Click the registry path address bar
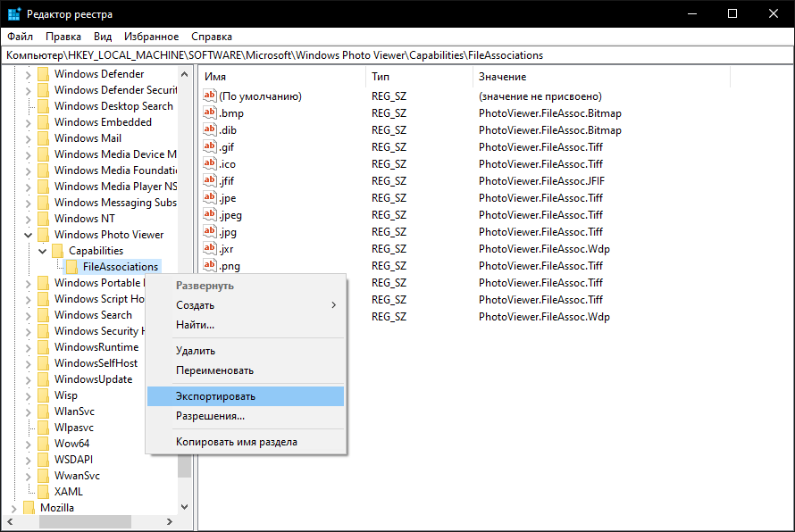Image resolution: width=795 pixels, height=532 pixels. tap(397, 55)
